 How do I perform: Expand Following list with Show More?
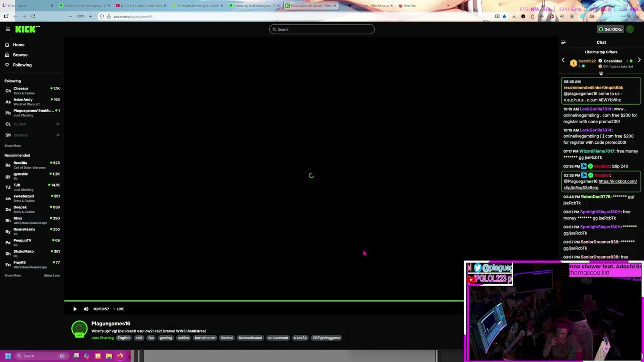(13, 146)
